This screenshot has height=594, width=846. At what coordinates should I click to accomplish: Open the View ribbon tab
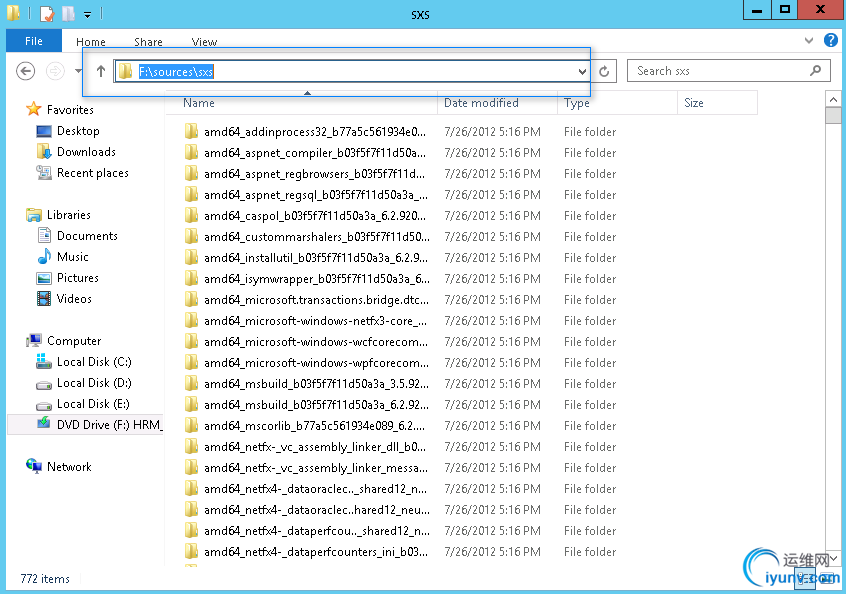204,42
